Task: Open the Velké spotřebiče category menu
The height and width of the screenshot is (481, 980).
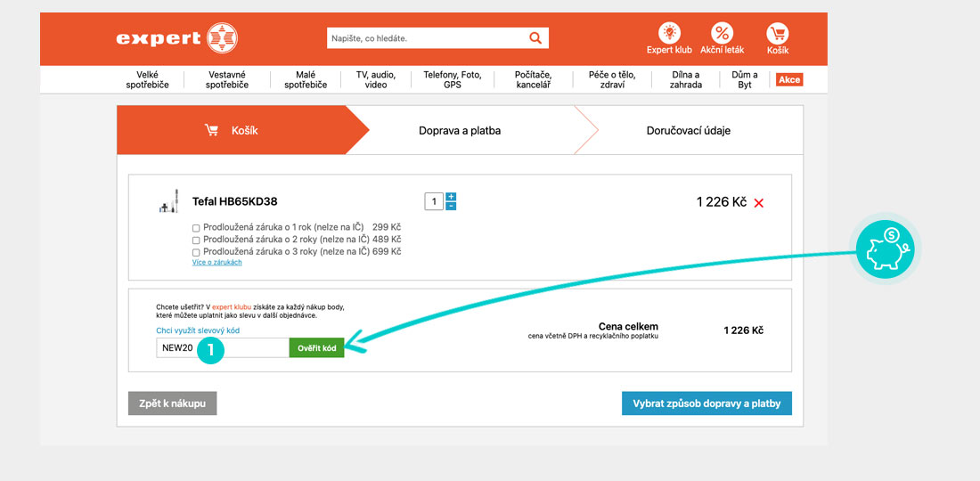Action: pos(147,80)
